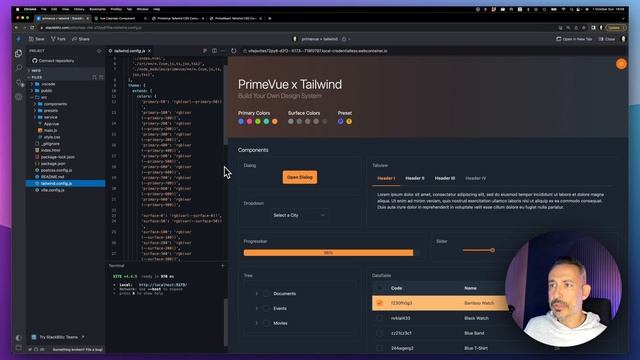Switch to the Header II tab

415,178
